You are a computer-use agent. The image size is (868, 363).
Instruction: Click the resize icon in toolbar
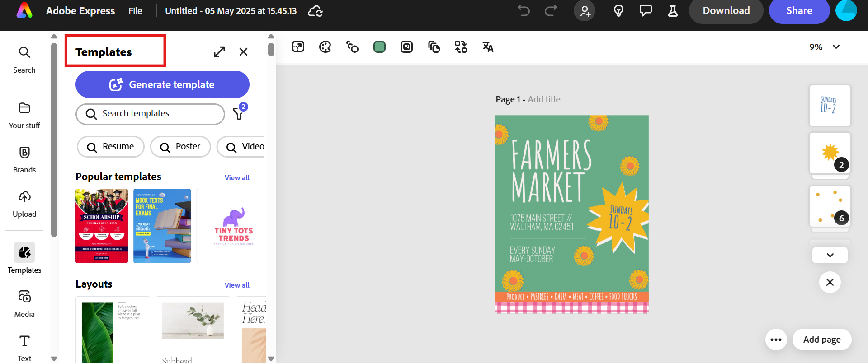tap(298, 47)
